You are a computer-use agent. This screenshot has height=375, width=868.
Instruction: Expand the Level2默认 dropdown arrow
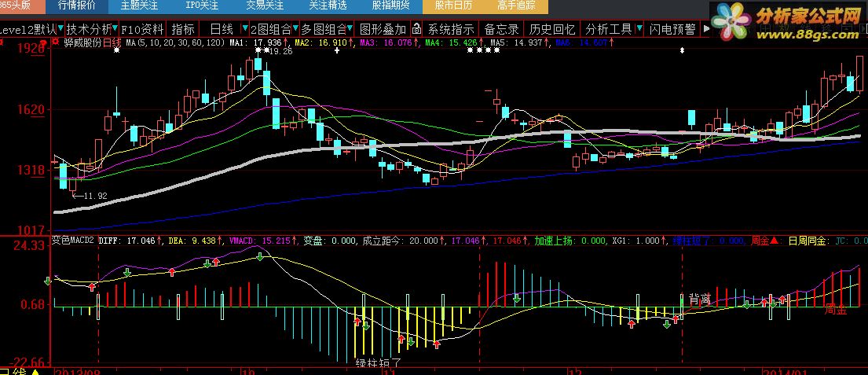[x=60, y=28]
